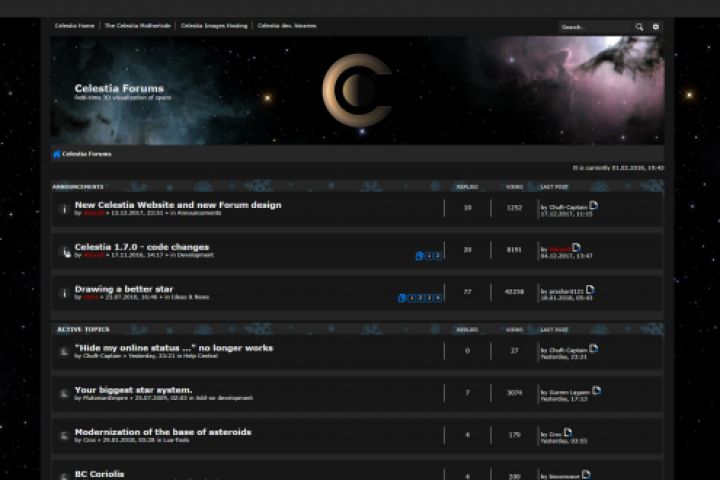This screenshot has height=480, width=720.
Task: View last post icon for Your biggest star system
Action: [596, 390]
